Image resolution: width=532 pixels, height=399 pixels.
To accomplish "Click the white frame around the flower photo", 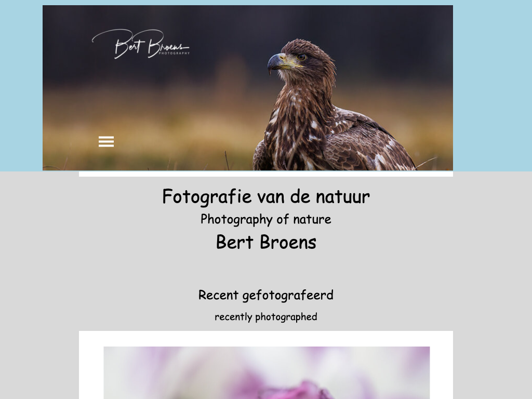I will pos(91,366).
